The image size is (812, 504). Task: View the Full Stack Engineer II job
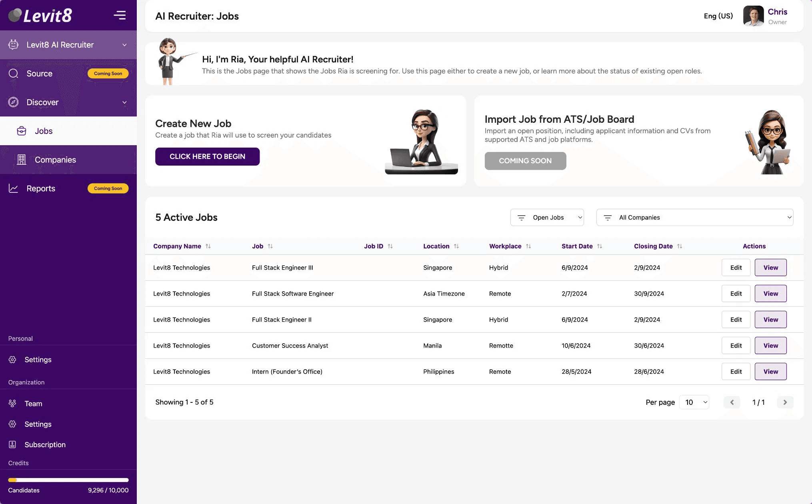click(x=770, y=320)
